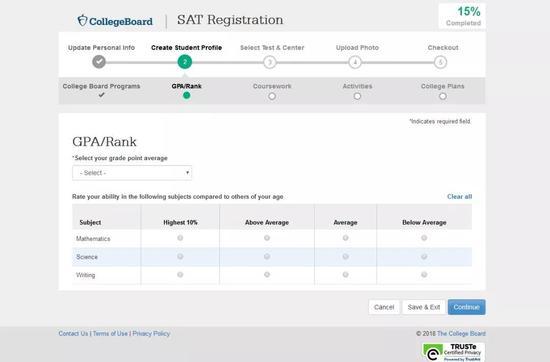Click the College Plans sub-step circle
This screenshot has height=362, width=550.
click(443, 96)
